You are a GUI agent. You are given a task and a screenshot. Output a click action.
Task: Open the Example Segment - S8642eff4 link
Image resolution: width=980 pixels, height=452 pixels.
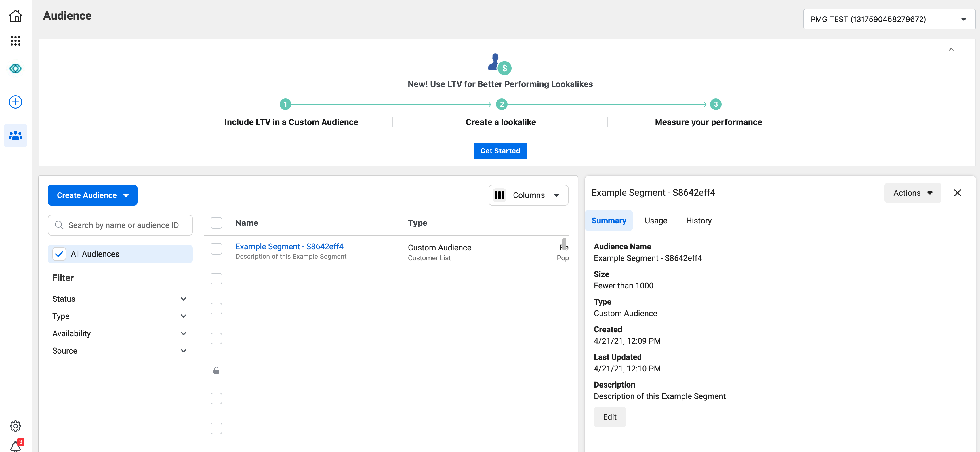tap(289, 246)
